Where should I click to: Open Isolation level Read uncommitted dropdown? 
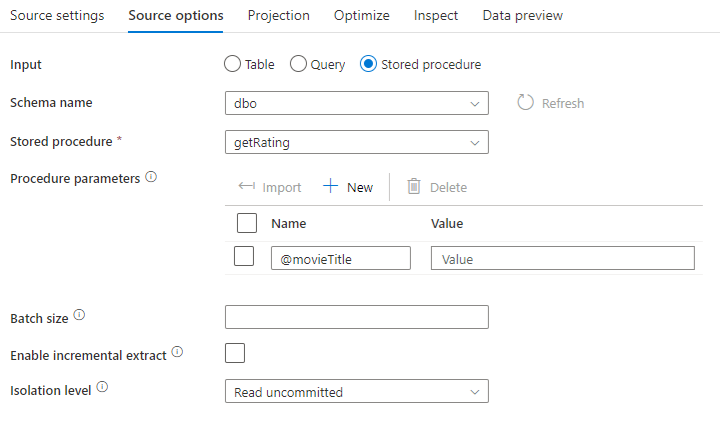[357, 392]
